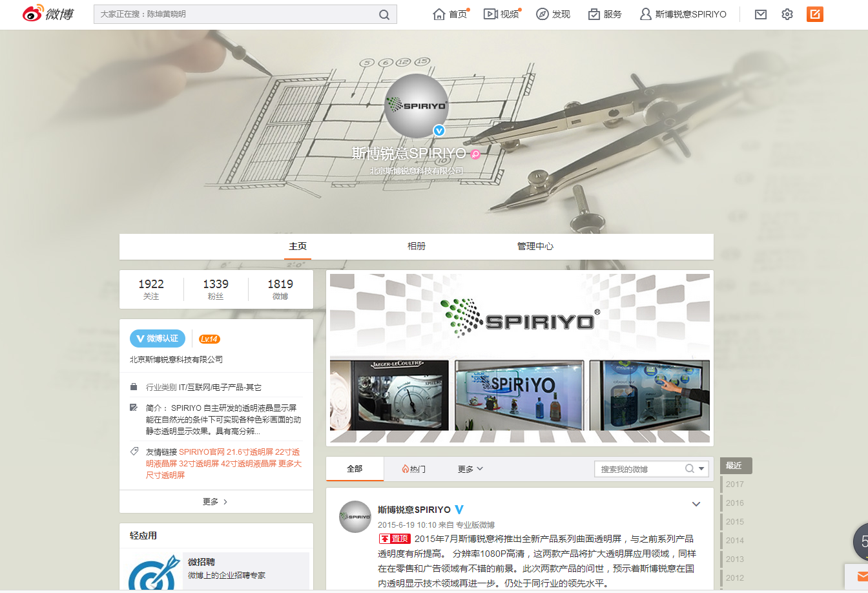This screenshot has width=868, height=593.
Task: Click magnifier in 搜索我的微博 box
Action: (x=690, y=469)
